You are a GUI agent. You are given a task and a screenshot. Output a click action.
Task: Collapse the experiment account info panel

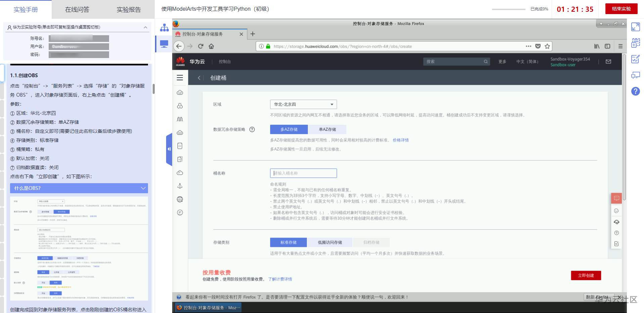pos(145,27)
